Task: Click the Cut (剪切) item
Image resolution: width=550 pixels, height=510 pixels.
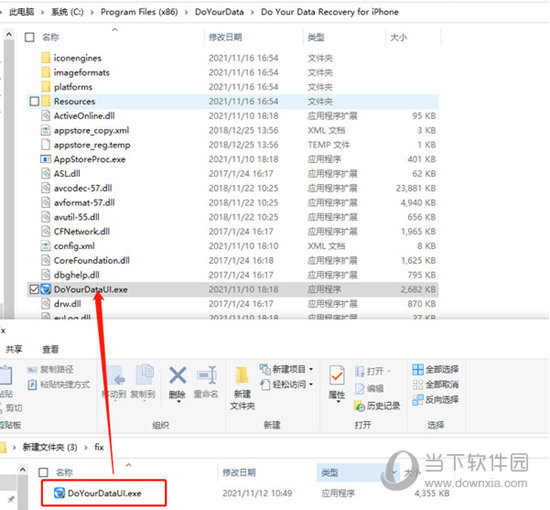Action: pos(12,408)
